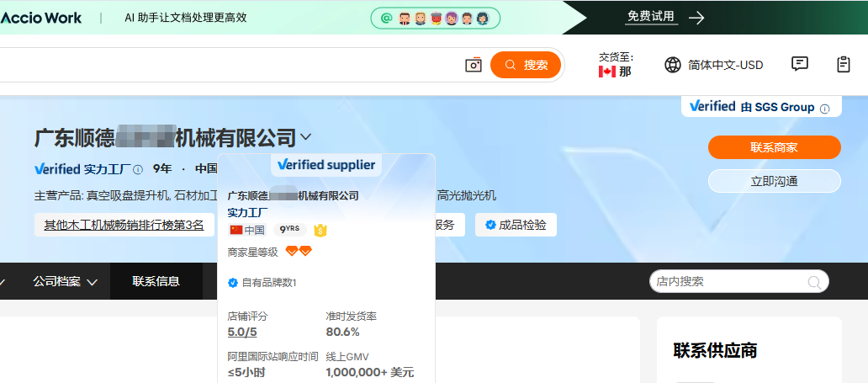Click the Verified 由 SGS Group badge
Image resolution: width=868 pixels, height=383 pixels.
(x=761, y=107)
